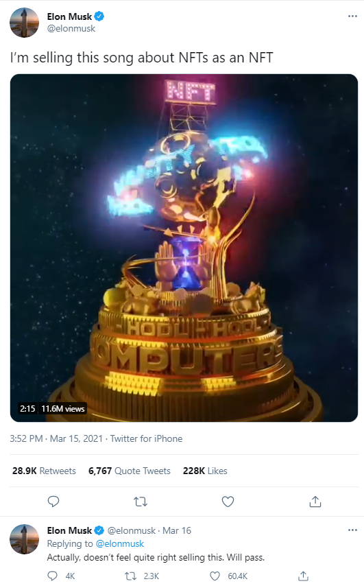Like the reply tweet with 60.4K likes

[215, 576]
